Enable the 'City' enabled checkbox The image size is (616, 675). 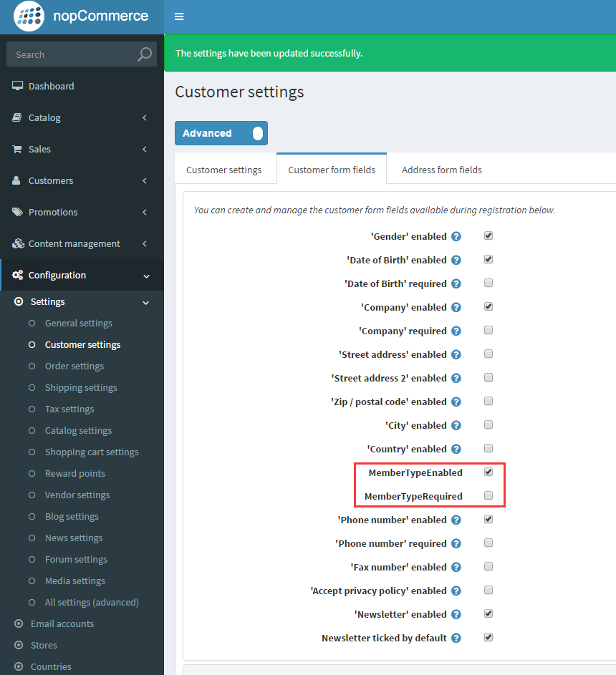click(488, 425)
